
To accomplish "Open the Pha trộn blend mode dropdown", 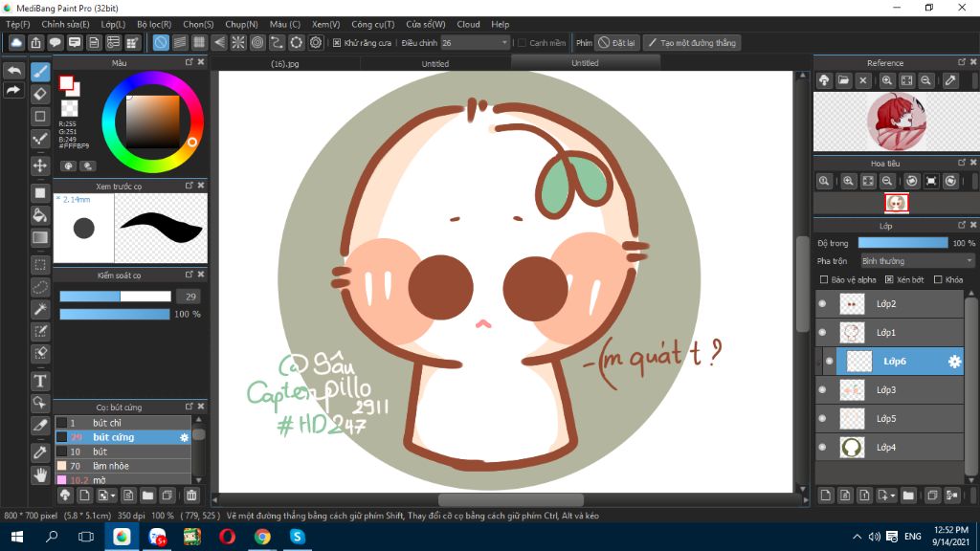I will 917,261.
